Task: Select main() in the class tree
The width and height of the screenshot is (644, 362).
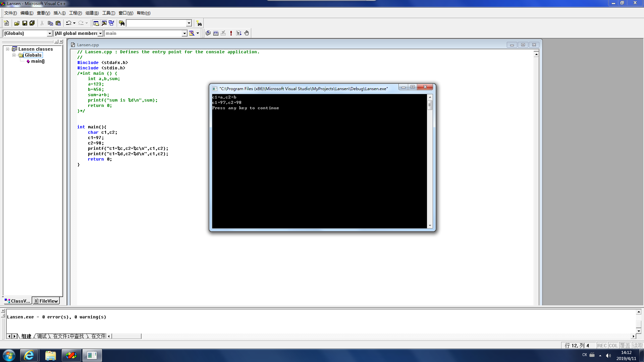Action: pos(38,61)
